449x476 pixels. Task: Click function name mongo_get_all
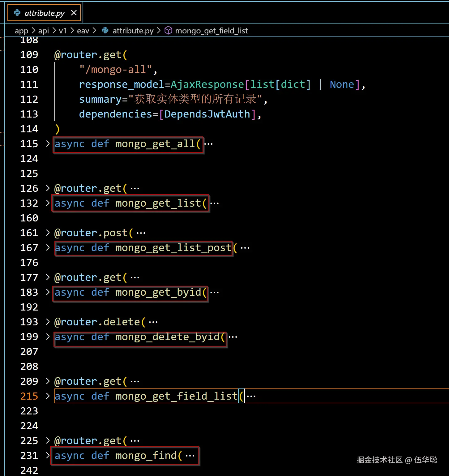[155, 144]
